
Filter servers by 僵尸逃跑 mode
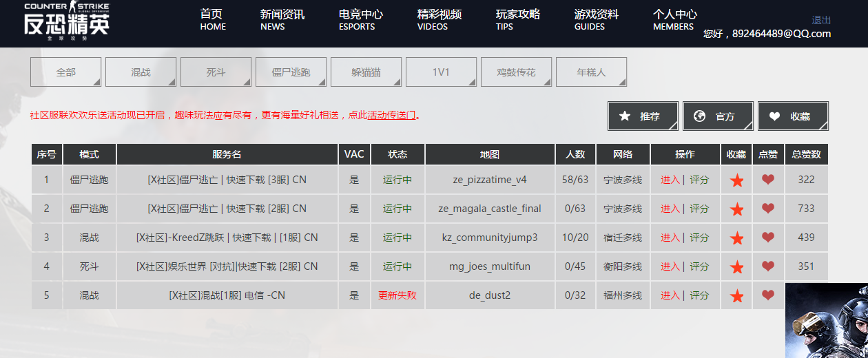pyautogui.click(x=291, y=72)
